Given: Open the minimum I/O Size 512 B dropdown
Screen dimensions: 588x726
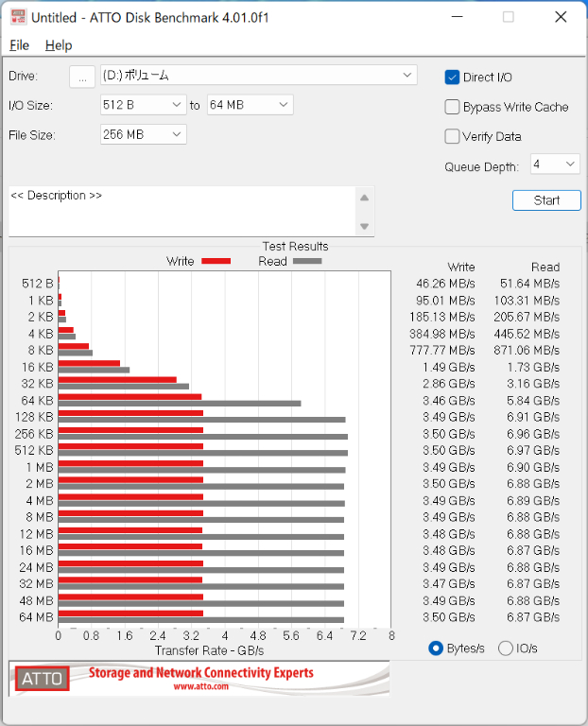Looking at the screenshot, I should (x=143, y=105).
